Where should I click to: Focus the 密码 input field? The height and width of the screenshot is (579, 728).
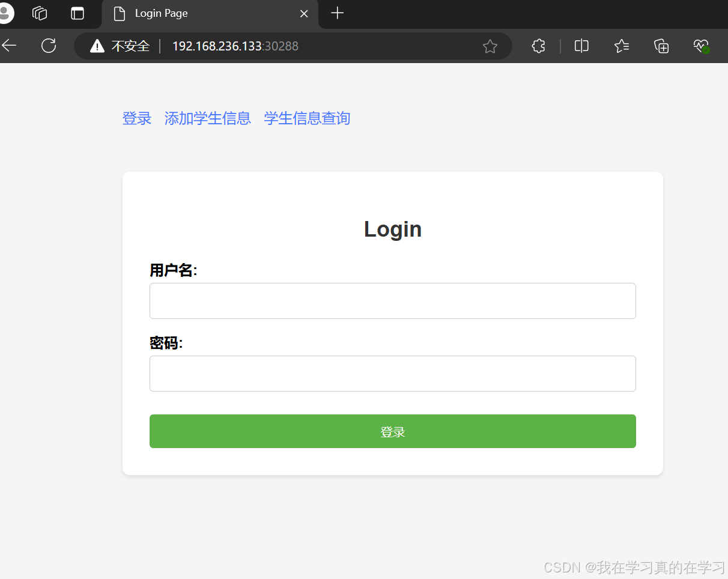click(x=393, y=374)
